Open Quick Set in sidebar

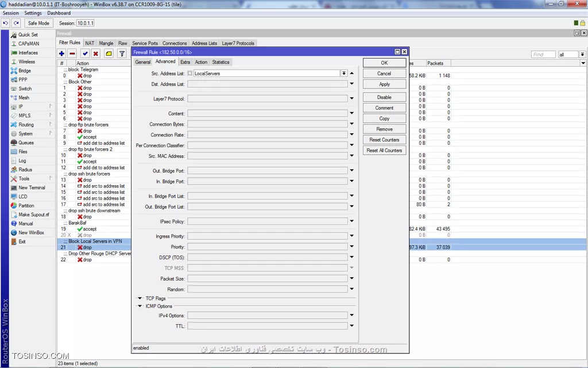(28, 34)
